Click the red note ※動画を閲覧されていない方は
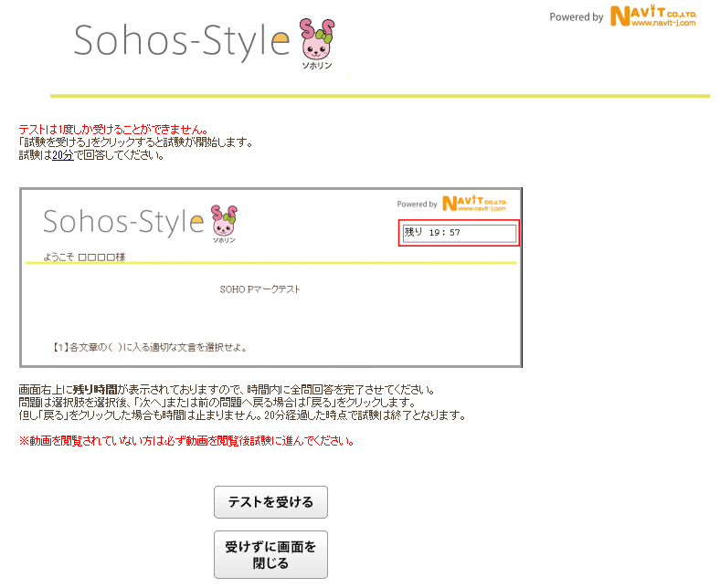This screenshot has height=588, width=720. [186, 441]
